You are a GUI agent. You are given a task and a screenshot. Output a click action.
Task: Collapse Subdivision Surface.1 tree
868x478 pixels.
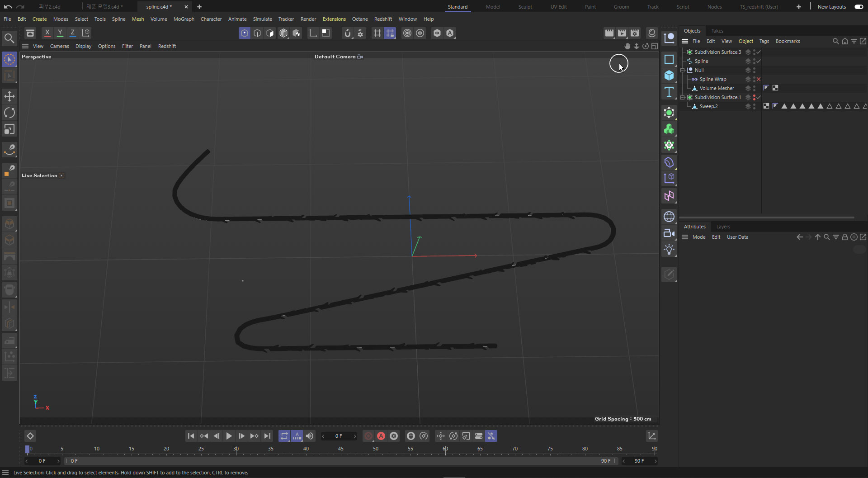click(683, 97)
